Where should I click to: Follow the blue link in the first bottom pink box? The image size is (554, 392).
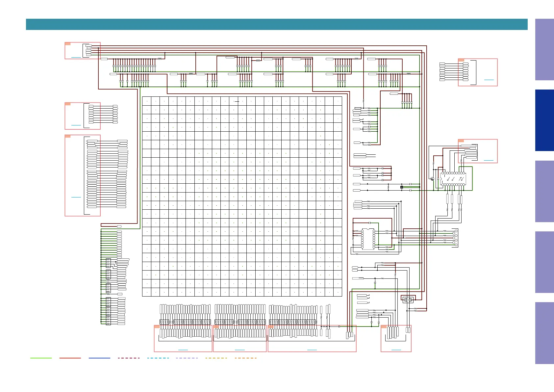click(183, 350)
